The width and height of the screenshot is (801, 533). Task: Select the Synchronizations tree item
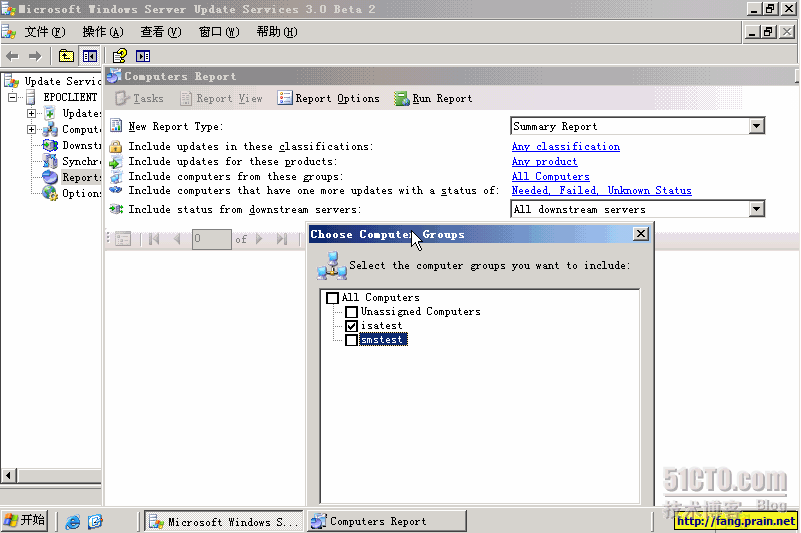click(81, 161)
